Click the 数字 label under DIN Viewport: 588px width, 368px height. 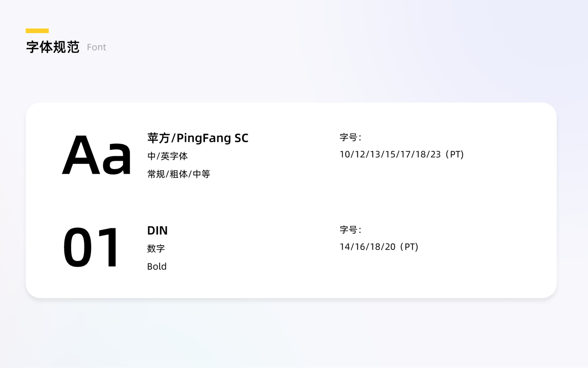point(156,249)
